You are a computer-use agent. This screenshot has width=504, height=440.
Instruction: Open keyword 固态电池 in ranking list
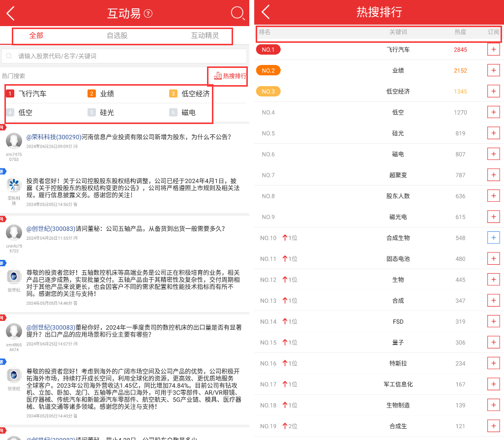tap(398, 258)
